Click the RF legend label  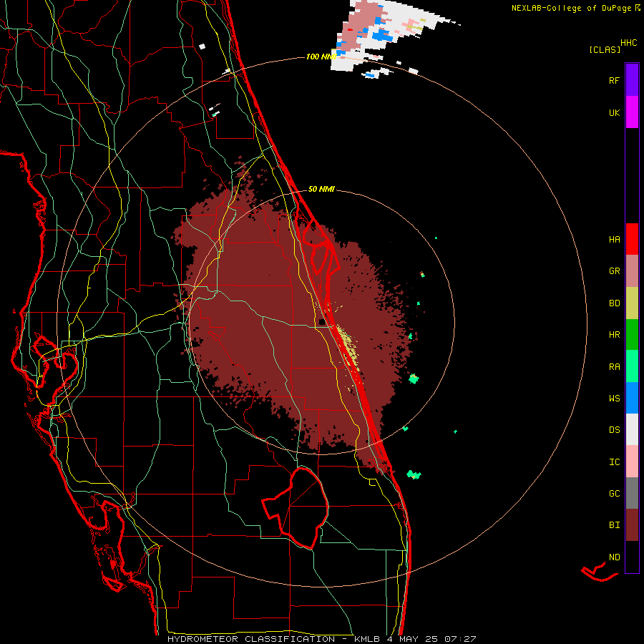(x=614, y=80)
